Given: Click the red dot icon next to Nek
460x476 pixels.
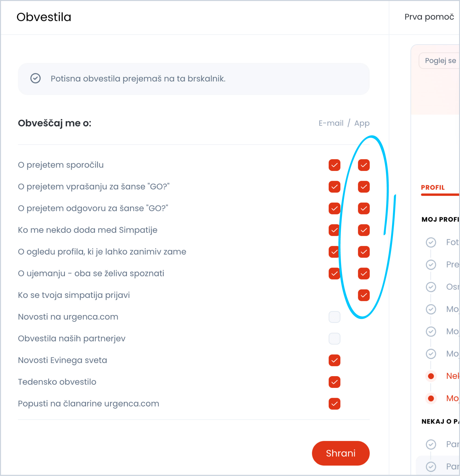Looking at the screenshot, I should [x=431, y=376].
